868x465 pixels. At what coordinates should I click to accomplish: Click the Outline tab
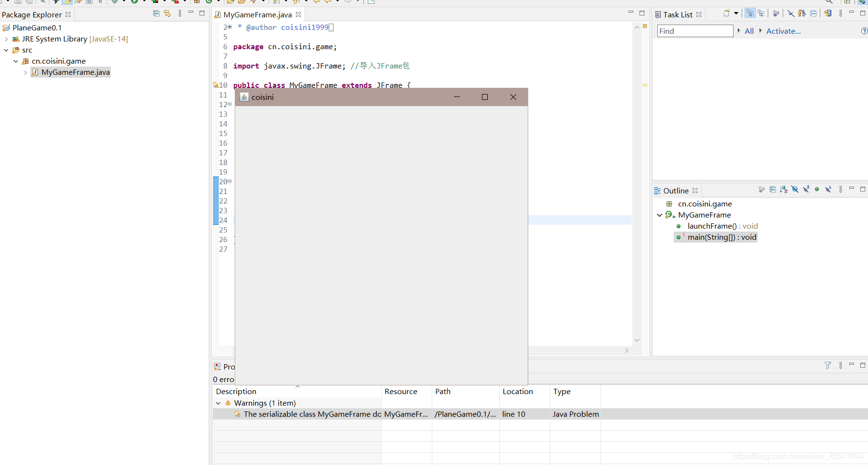click(676, 191)
